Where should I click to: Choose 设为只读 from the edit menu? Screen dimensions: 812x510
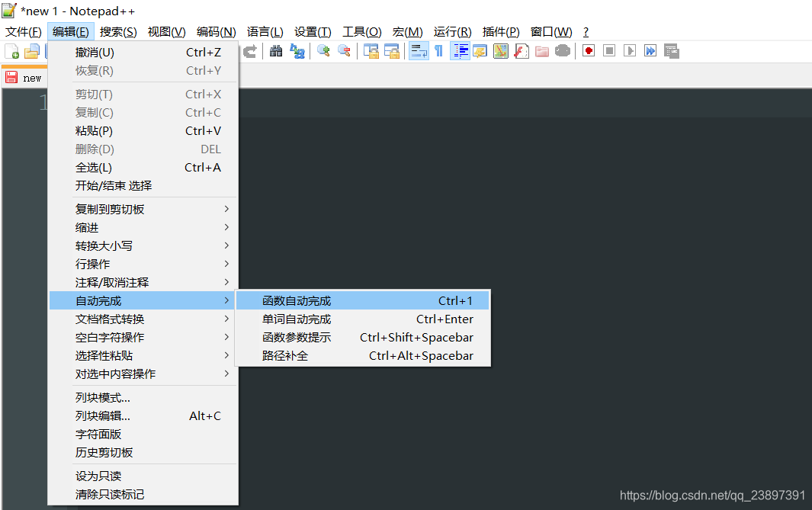tap(143, 476)
